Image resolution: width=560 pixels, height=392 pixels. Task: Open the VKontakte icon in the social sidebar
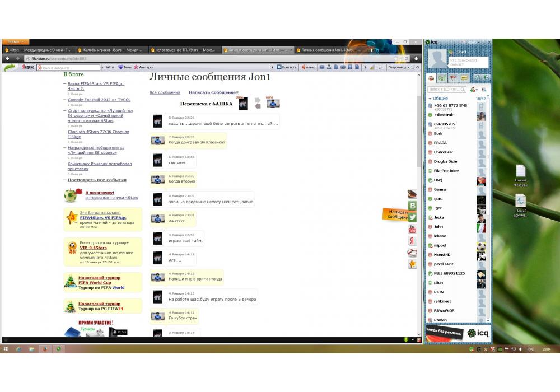412,206
